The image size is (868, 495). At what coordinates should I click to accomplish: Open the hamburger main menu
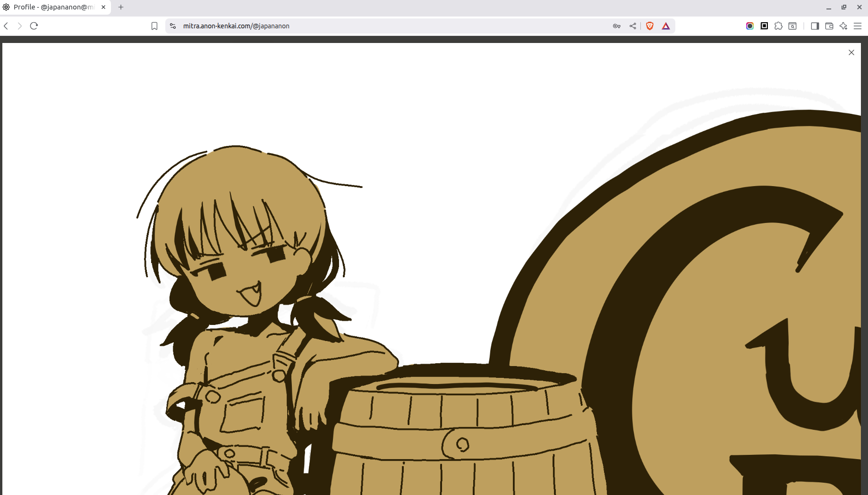tap(858, 26)
